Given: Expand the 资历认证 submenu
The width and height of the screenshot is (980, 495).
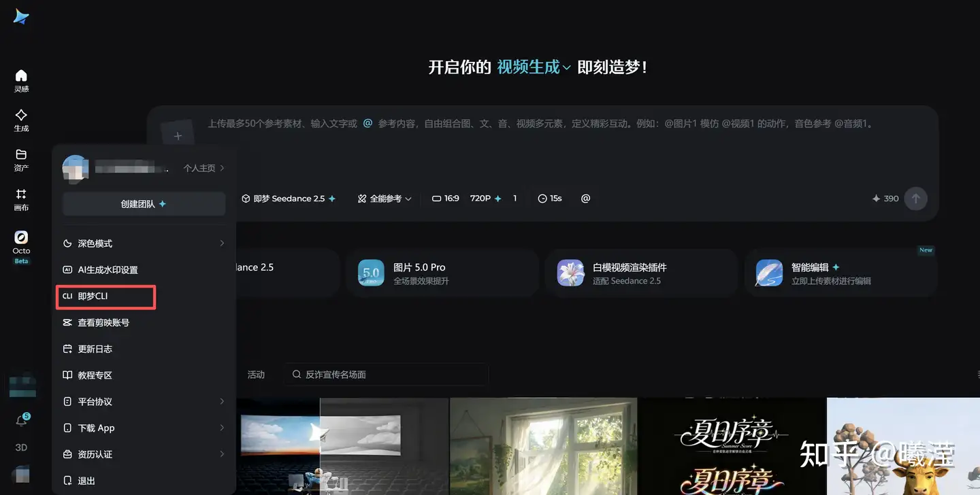Looking at the screenshot, I should point(144,454).
